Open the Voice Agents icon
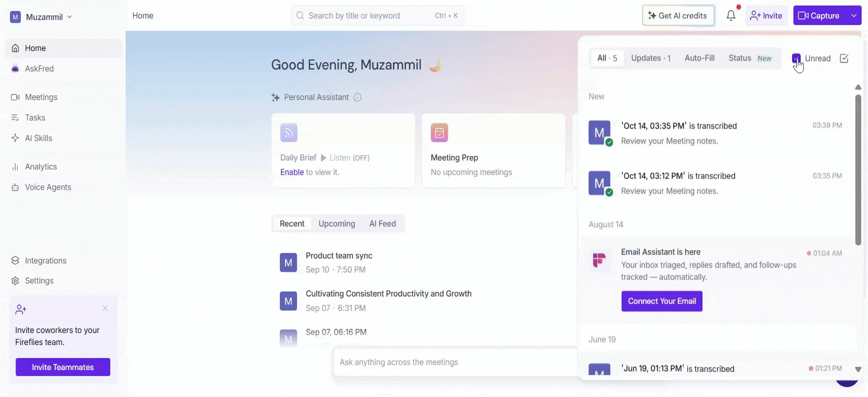 click(x=15, y=187)
